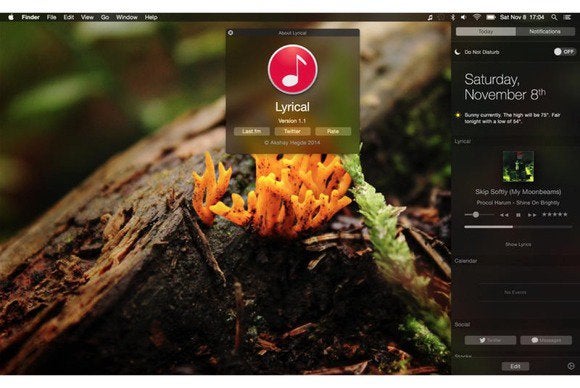Open the Help menu

coord(151,17)
